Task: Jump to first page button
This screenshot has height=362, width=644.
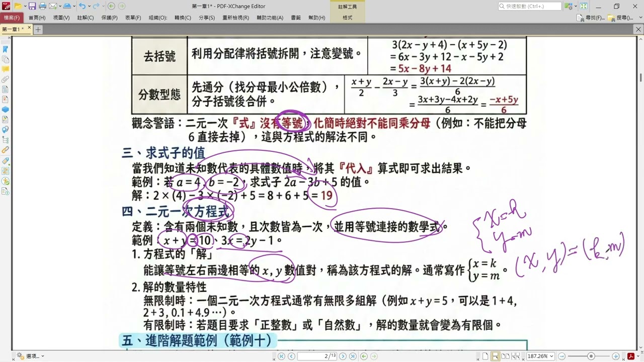Action: point(281,356)
